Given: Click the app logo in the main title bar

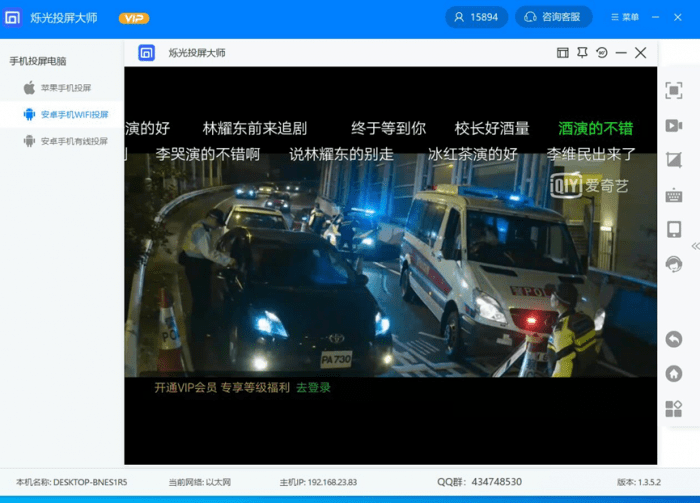Looking at the screenshot, I should coord(12,18).
